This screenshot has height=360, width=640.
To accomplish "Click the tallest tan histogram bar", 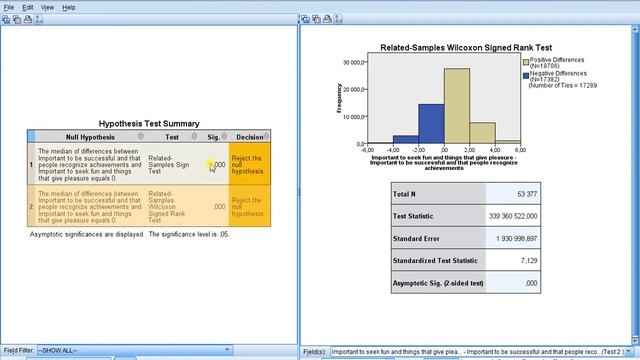I will pos(457,106).
